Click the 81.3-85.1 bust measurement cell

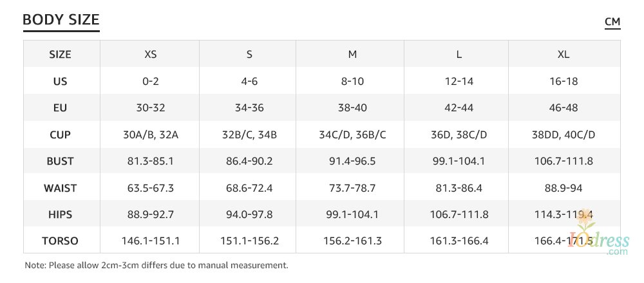pyautogui.click(x=150, y=161)
